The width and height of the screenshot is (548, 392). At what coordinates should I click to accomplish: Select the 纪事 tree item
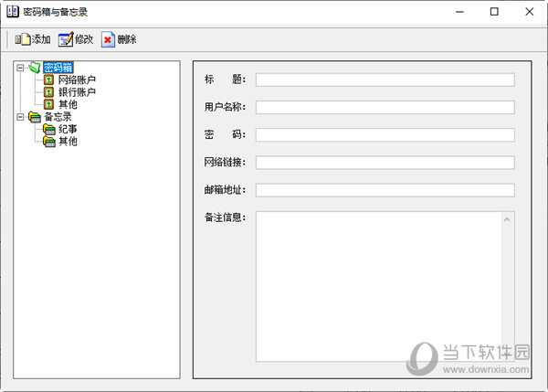click(x=68, y=130)
